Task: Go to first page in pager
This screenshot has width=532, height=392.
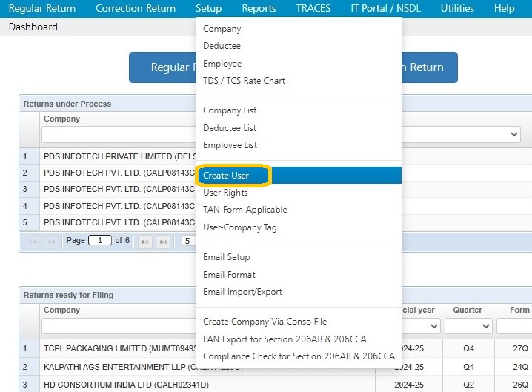Action: (33, 242)
